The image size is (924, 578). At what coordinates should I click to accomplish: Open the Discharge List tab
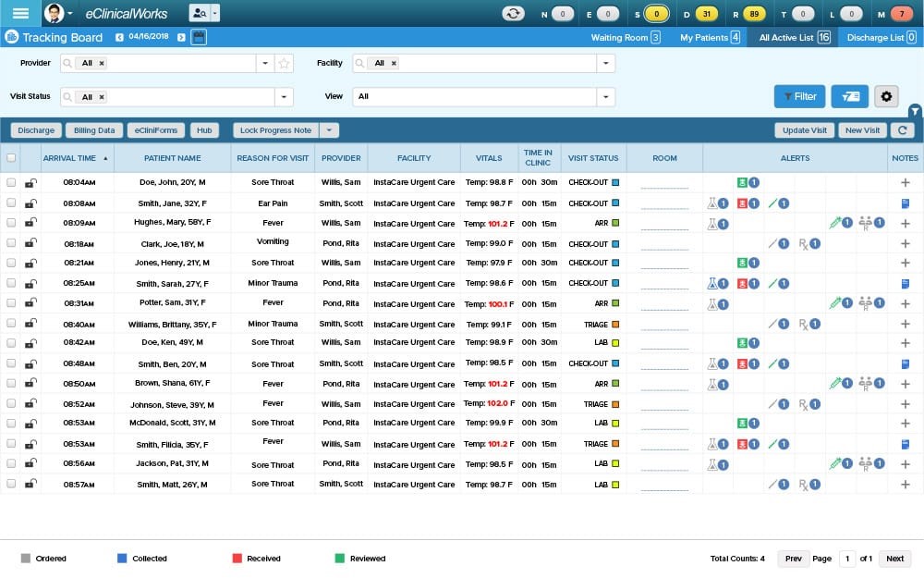(x=881, y=37)
